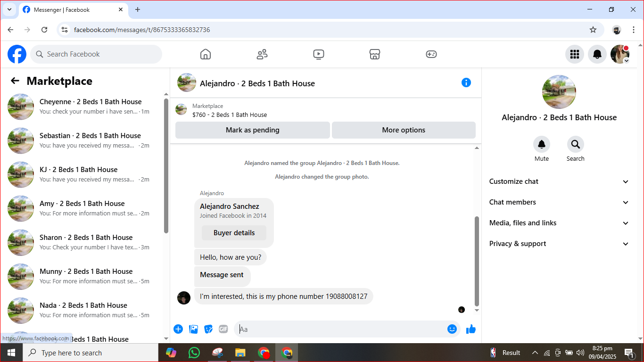Click the Windows taskbar search box
Screen dimensions: 644x362
pyautogui.click(x=91, y=353)
